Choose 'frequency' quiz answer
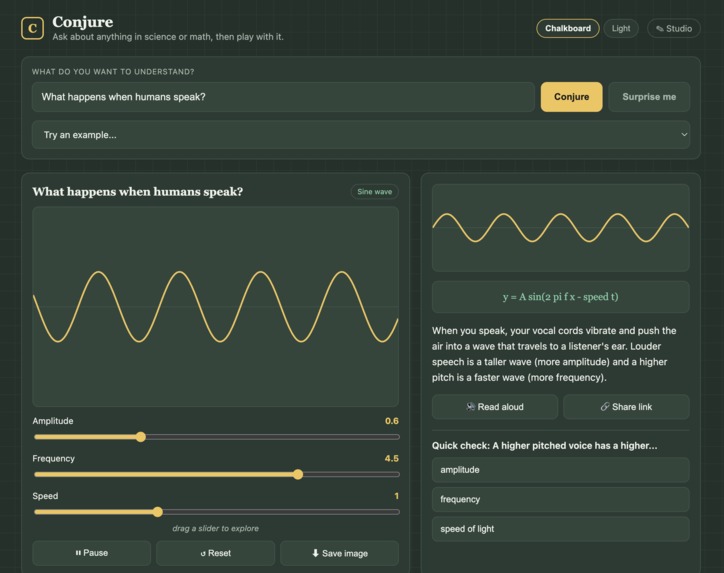The image size is (724, 573). click(x=561, y=500)
